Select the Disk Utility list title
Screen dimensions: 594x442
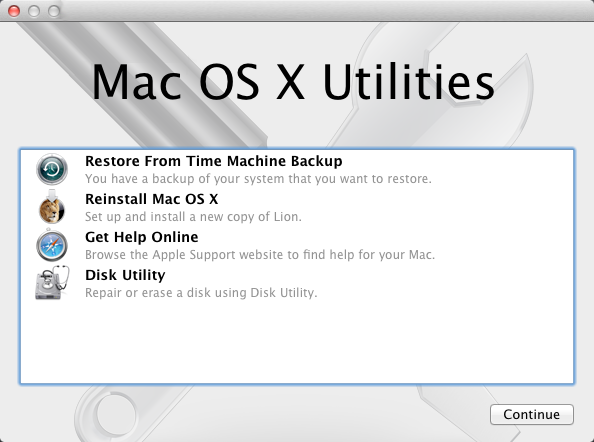tap(125, 275)
